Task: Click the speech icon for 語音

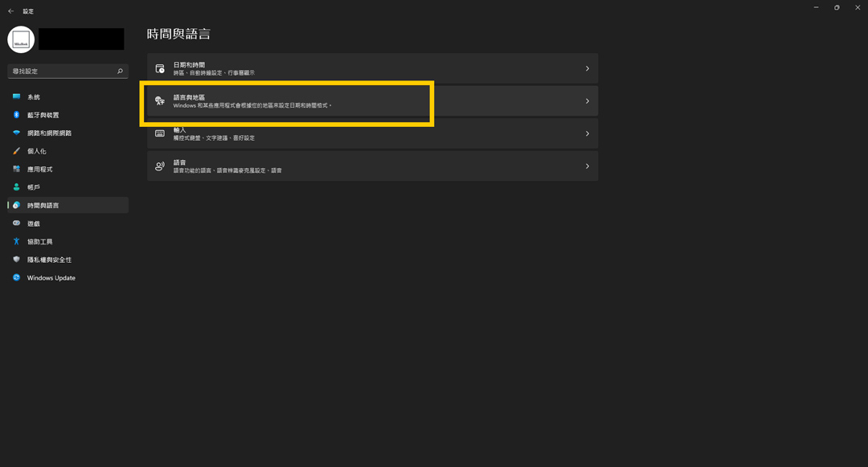Action: coord(160,166)
